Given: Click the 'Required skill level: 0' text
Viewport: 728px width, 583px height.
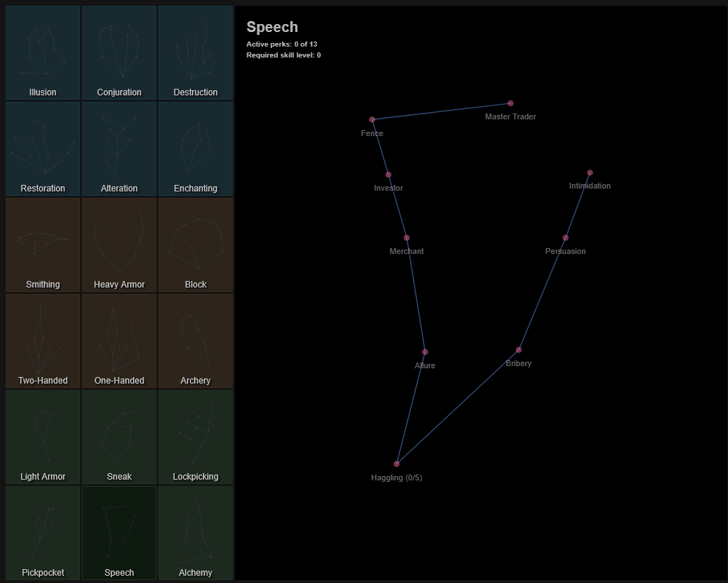Looking at the screenshot, I should tap(284, 55).
